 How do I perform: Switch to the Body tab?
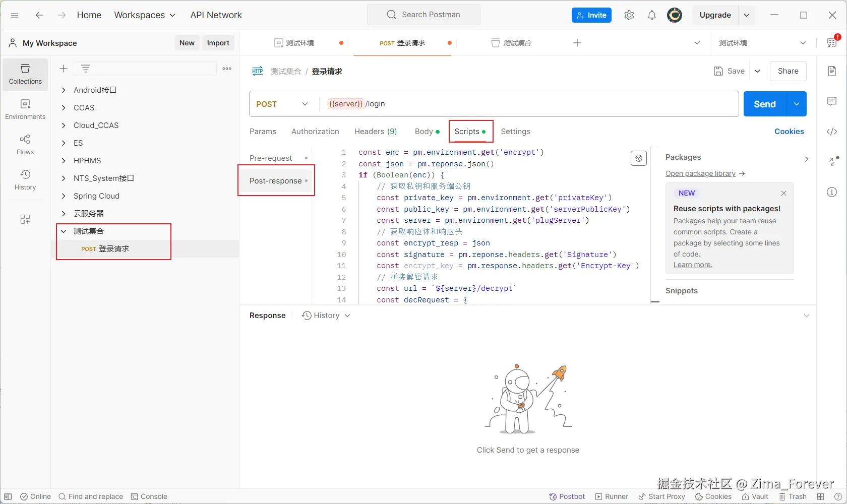[427, 132]
